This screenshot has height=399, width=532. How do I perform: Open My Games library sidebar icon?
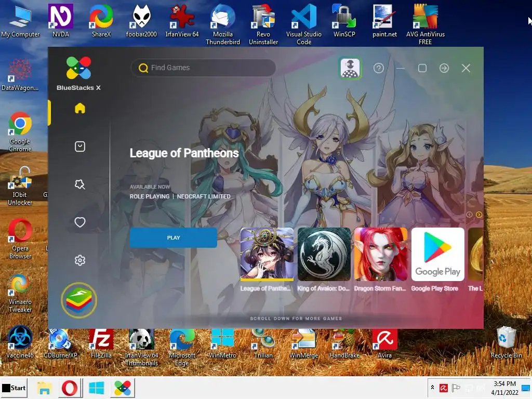(x=80, y=147)
